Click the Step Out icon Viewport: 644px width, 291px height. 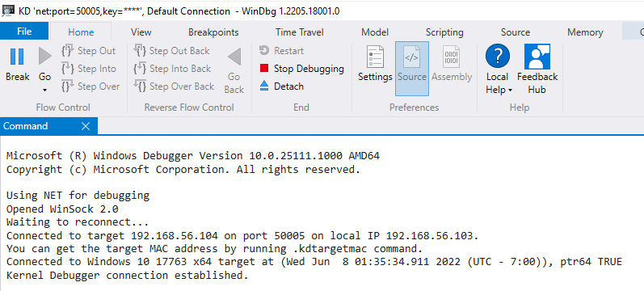pos(67,51)
